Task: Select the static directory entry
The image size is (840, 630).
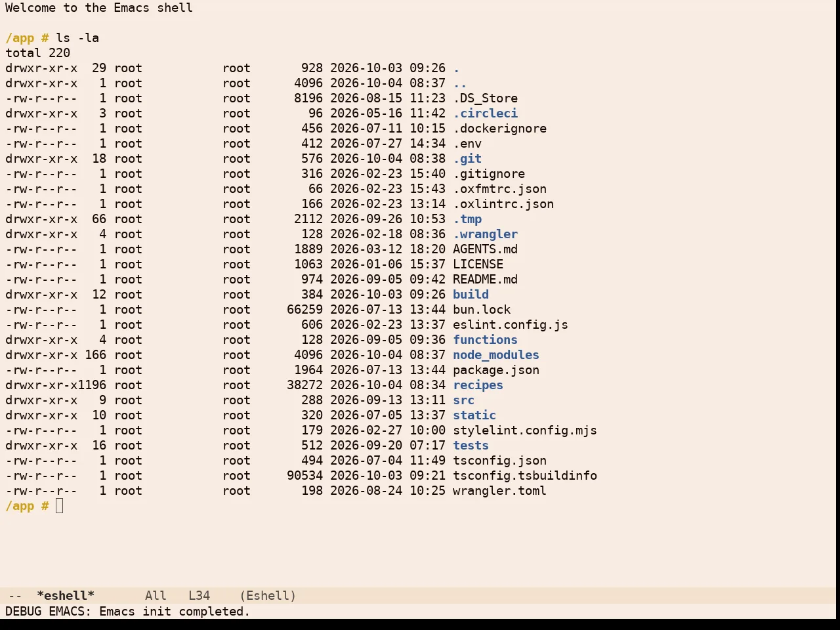Action: (x=474, y=415)
